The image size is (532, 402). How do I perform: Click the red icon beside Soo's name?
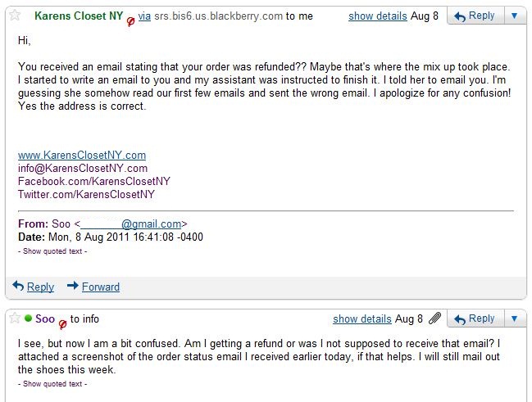click(61, 323)
